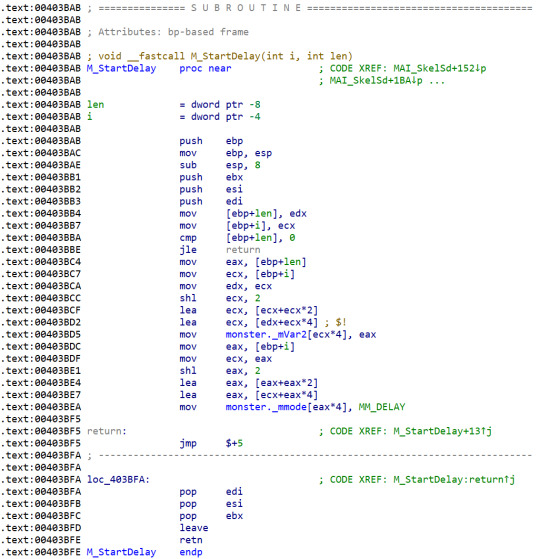Click shl eax, 2 instruction

coord(220,371)
